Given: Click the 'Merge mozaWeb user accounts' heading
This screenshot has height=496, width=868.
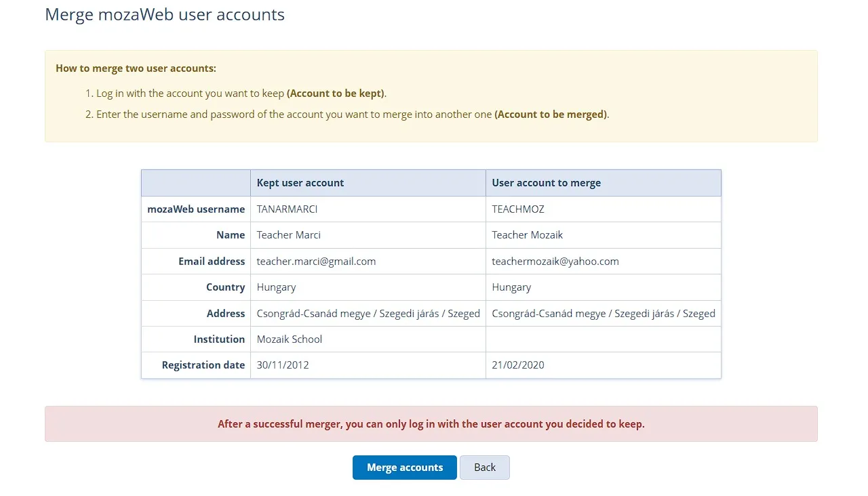Looking at the screenshot, I should [x=165, y=14].
